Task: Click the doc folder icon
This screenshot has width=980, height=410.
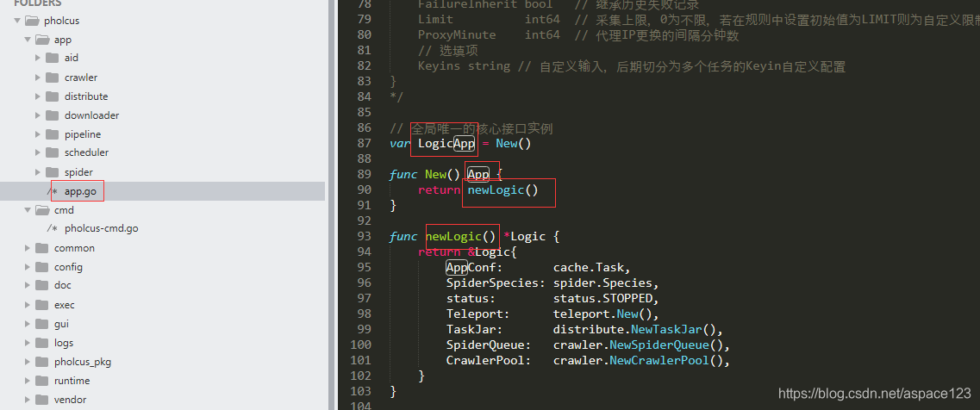Action: [x=42, y=285]
